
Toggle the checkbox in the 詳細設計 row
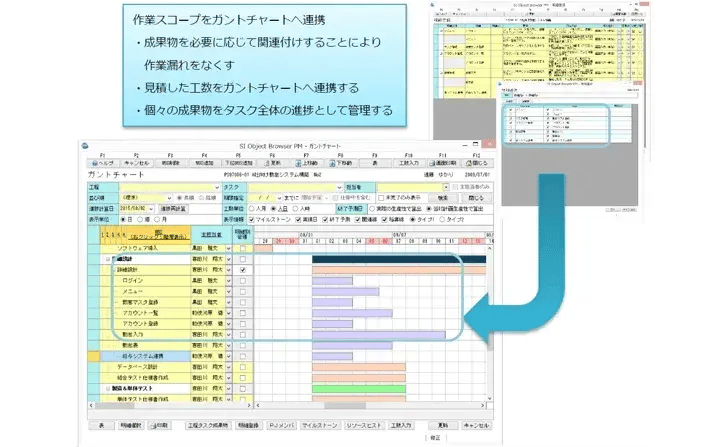click(243, 270)
